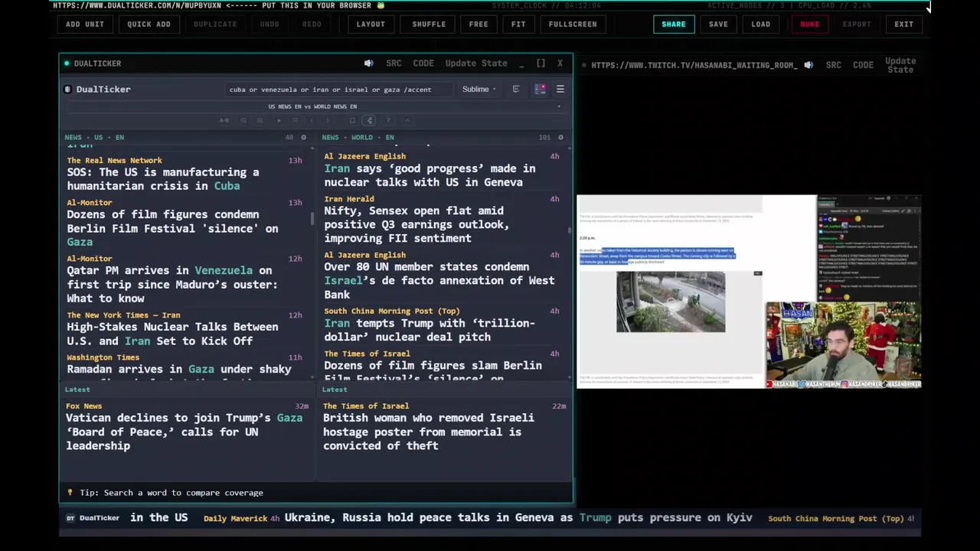Open 'Qatar PM arrives in Venezuela' headline
This screenshot has width=980, height=551.
click(172, 284)
